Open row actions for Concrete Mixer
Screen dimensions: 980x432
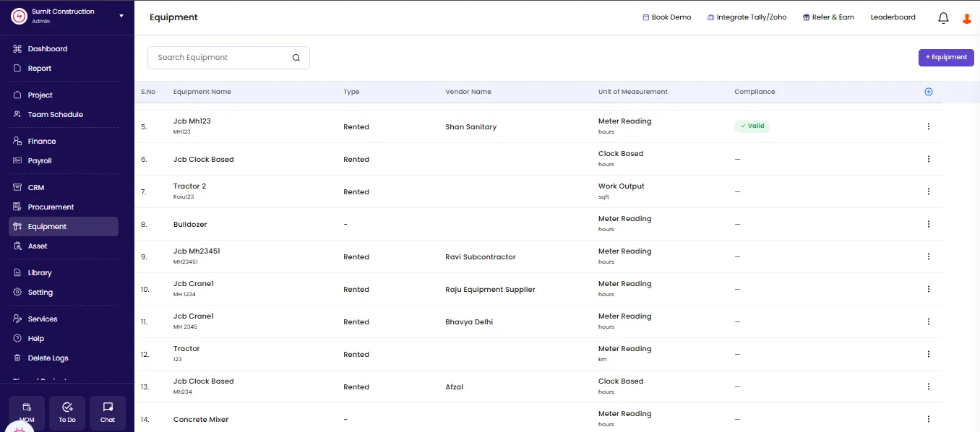click(929, 419)
